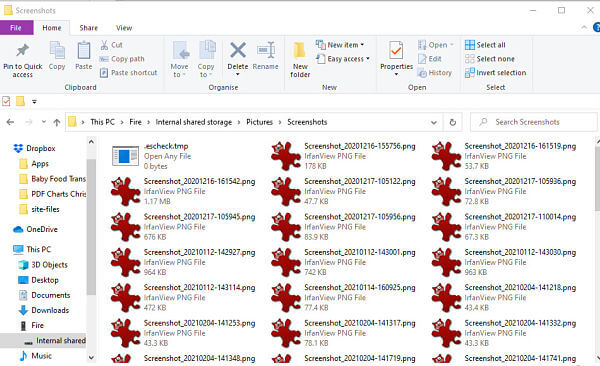
Task: Click the Delete X icon
Action: pyautogui.click(x=238, y=50)
